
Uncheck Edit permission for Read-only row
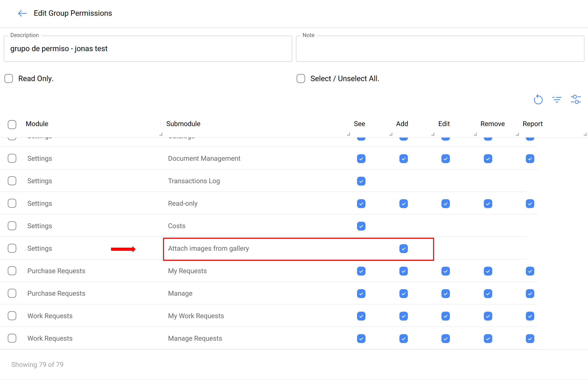tap(445, 204)
